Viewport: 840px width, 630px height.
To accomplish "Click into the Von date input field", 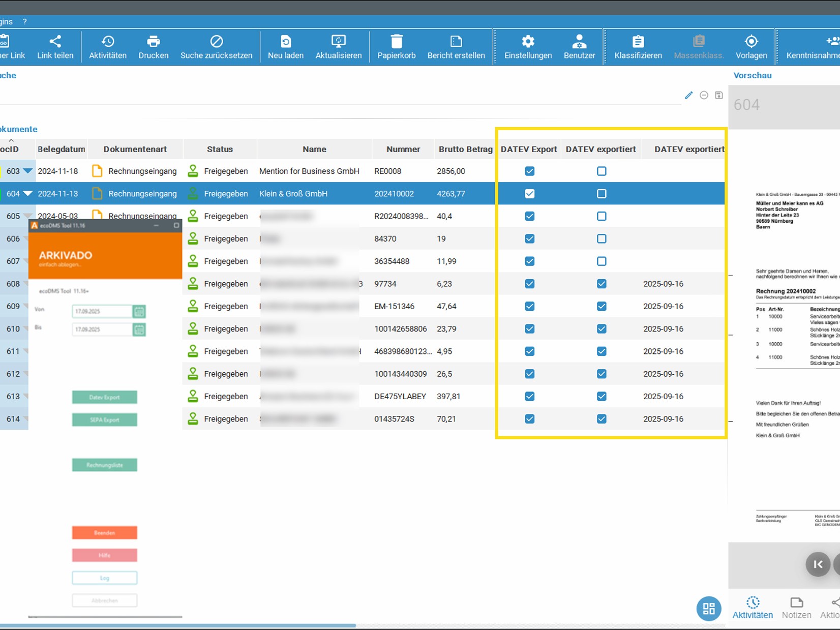I will coord(102,311).
